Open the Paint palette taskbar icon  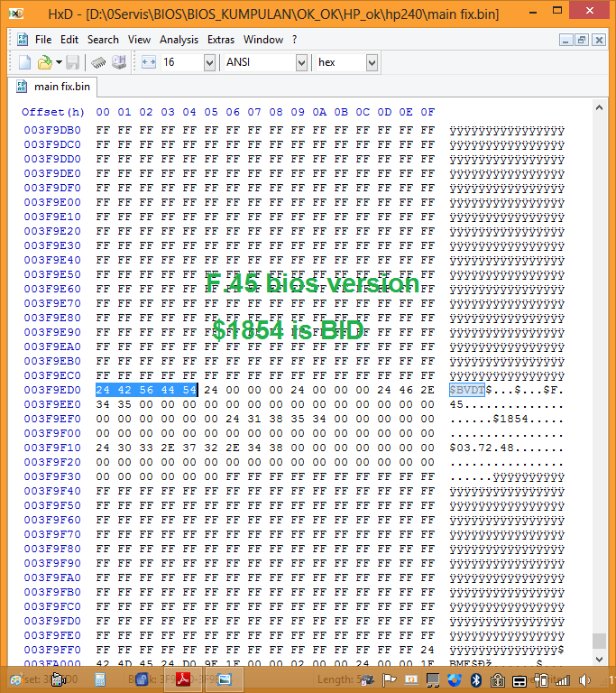(x=16, y=679)
